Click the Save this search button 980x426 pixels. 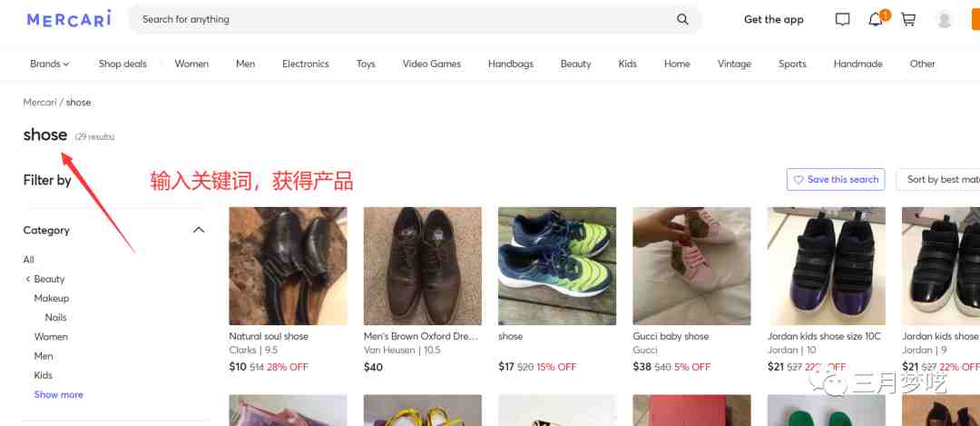pyautogui.click(x=836, y=180)
